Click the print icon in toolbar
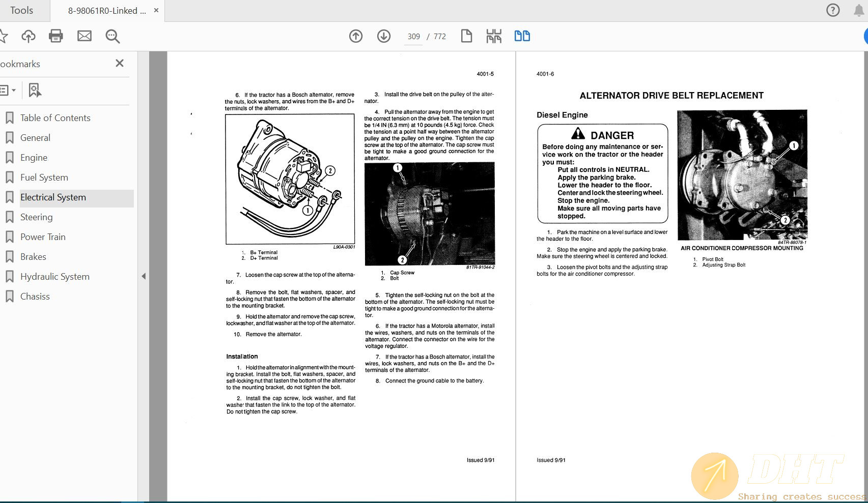The width and height of the screenshot is (868, 503). 56,36
